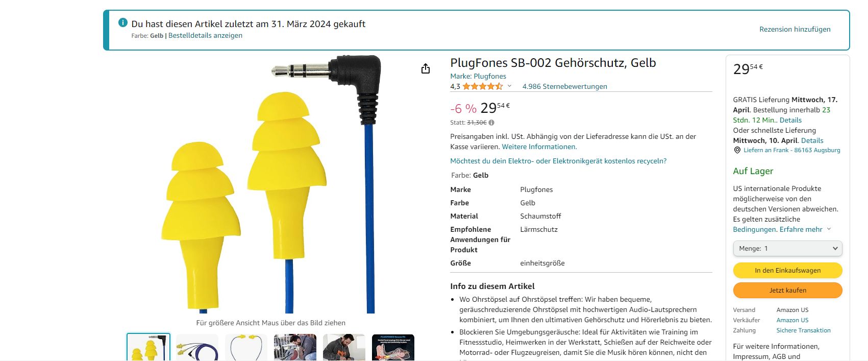Select the thumbnail of blue corded earplugs
This screenshot has height=361, width=868.
tap(246, 347)
